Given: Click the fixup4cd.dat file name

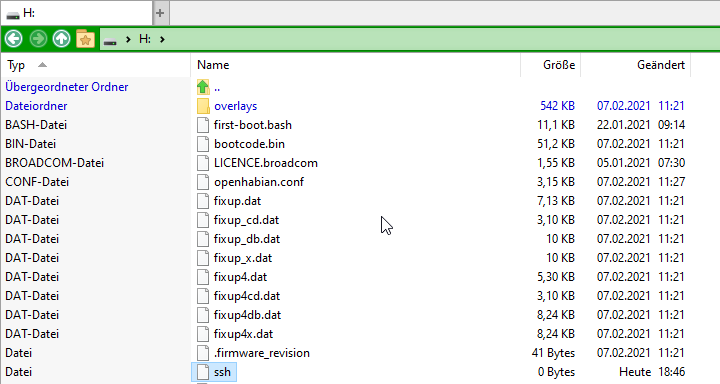Looking at the screenshot, I should [247, 296].
